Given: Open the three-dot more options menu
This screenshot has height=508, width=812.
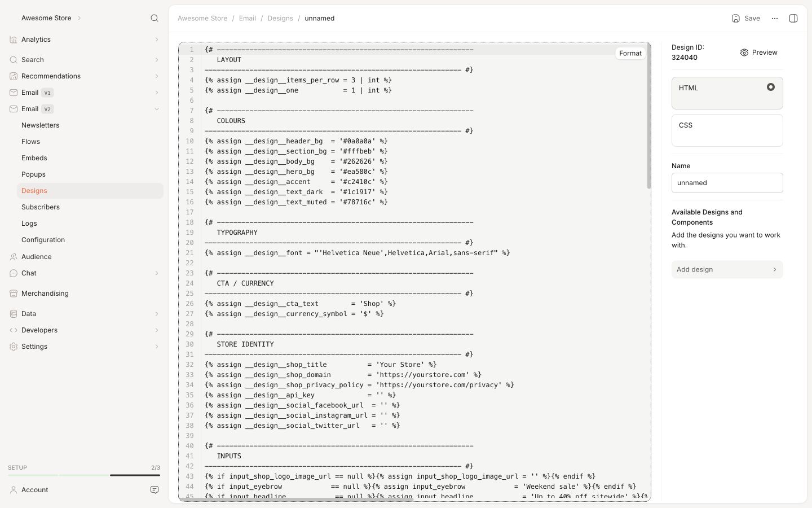Looking at the screenshot, I should pos(775,18).
